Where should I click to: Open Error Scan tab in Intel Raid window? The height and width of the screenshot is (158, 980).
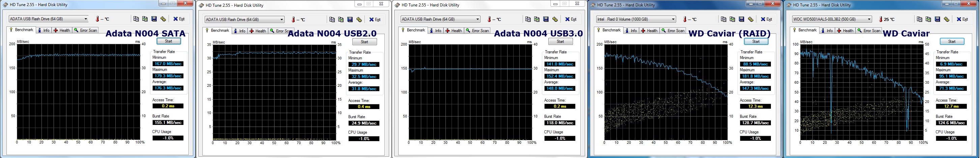673,30
